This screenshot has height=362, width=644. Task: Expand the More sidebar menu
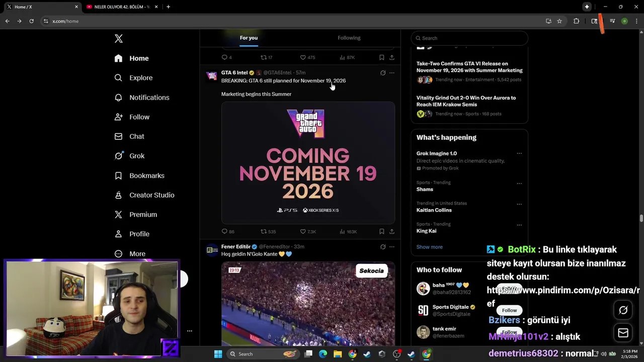tap(130, 254)
